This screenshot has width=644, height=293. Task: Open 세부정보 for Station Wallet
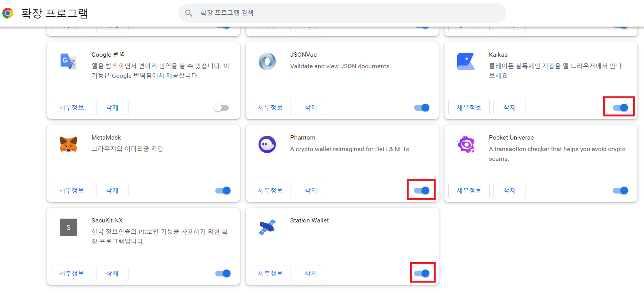coord(270,273)
